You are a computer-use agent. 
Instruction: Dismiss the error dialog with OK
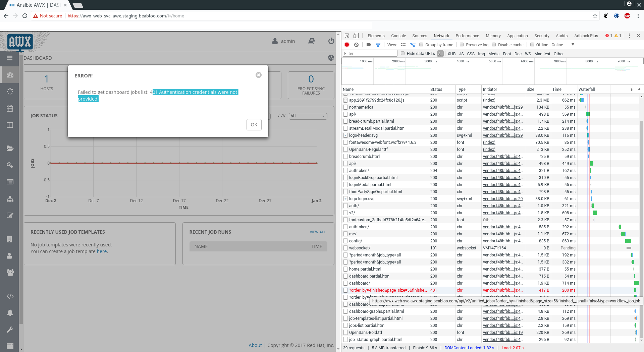point(254,124)
